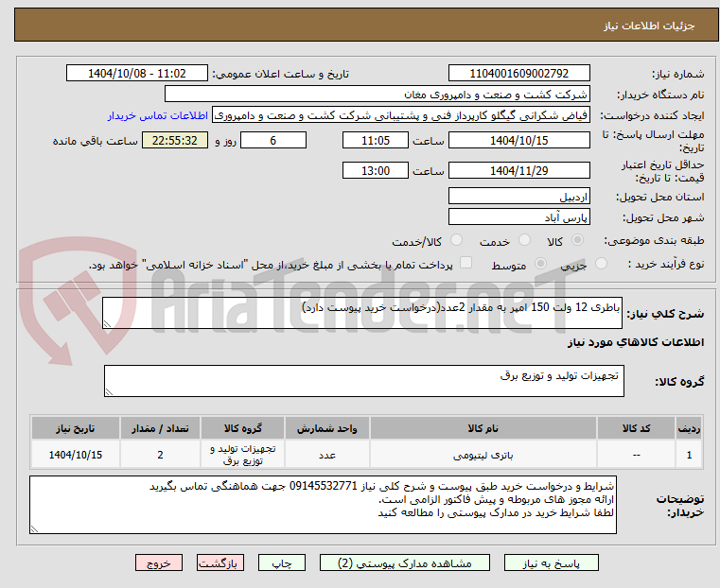Select the خدمت radio button

click(x=524, y=240)
